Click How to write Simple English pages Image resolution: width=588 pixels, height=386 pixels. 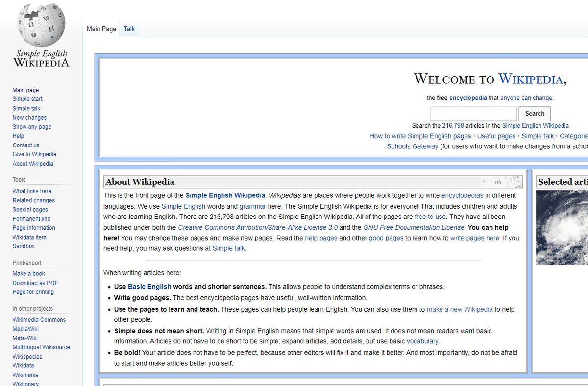(x=420, y=136)
